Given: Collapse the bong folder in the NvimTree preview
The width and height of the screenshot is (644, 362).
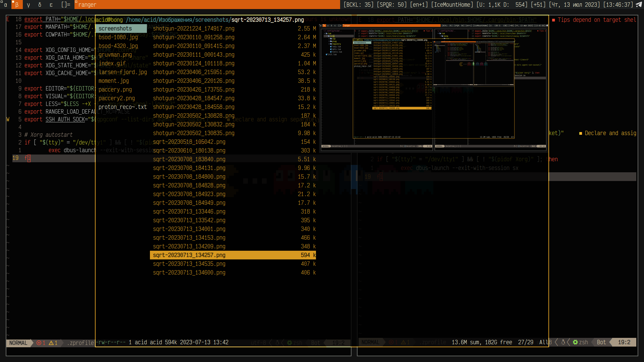Looking at the screenshot, I should [x=327, y=36].
